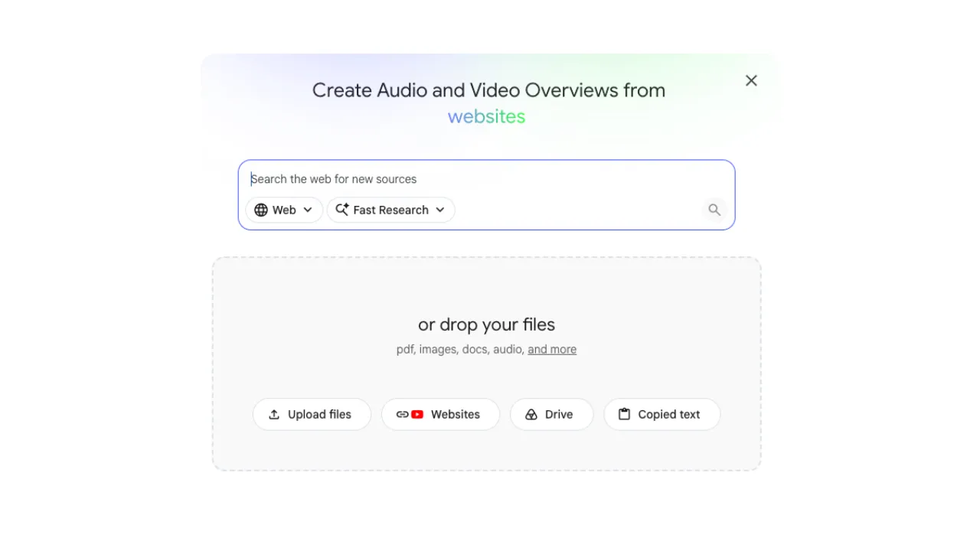Click the Search the web input field
Image resolution: width=980 pixels, height=551 pixels.
486,179
